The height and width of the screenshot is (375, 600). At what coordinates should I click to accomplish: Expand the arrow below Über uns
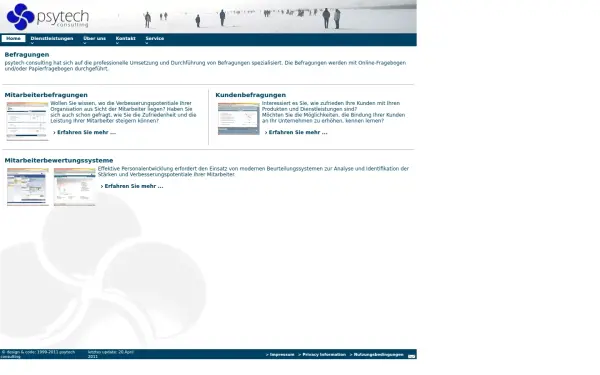tap(85, 43)
